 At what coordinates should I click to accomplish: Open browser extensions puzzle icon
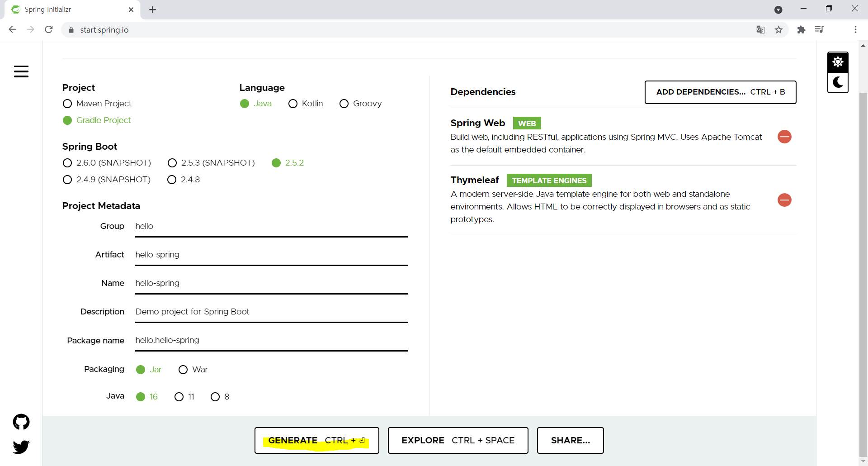click(x=801, y=29)
